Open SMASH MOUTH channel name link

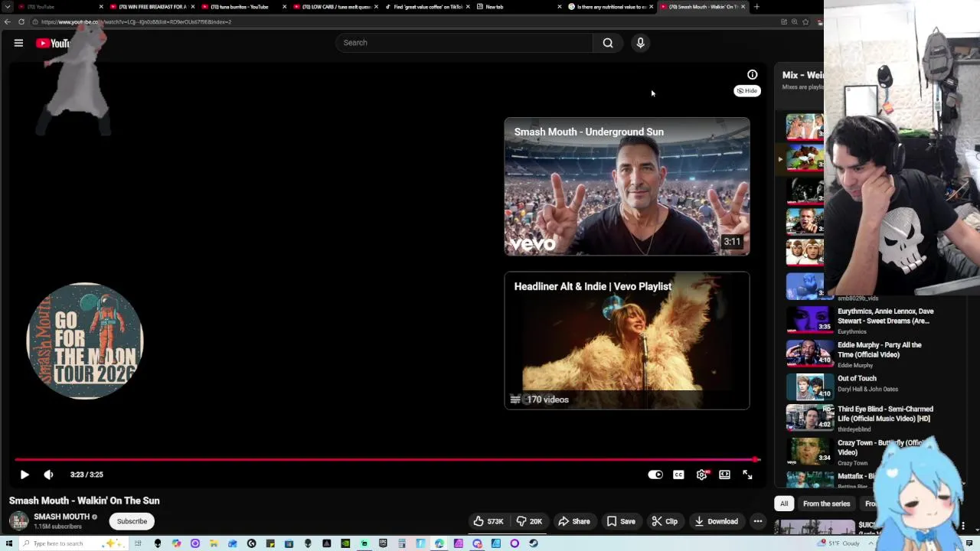61,517
